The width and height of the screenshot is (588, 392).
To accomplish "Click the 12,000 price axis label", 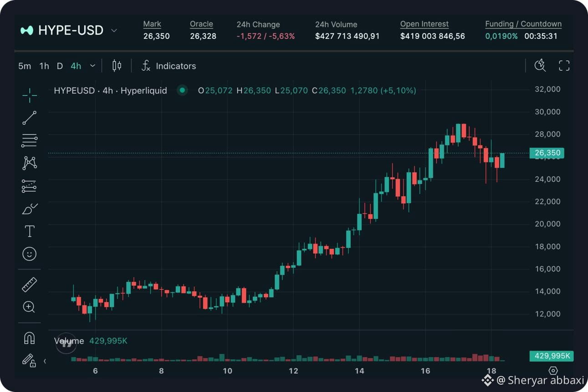I will pos(547,314).
